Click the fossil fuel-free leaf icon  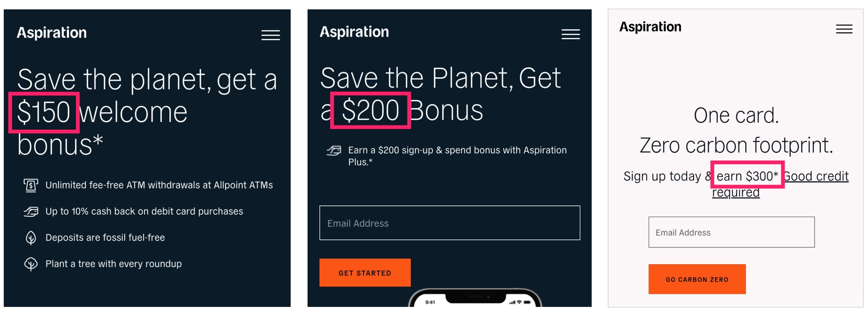[31, 237]
